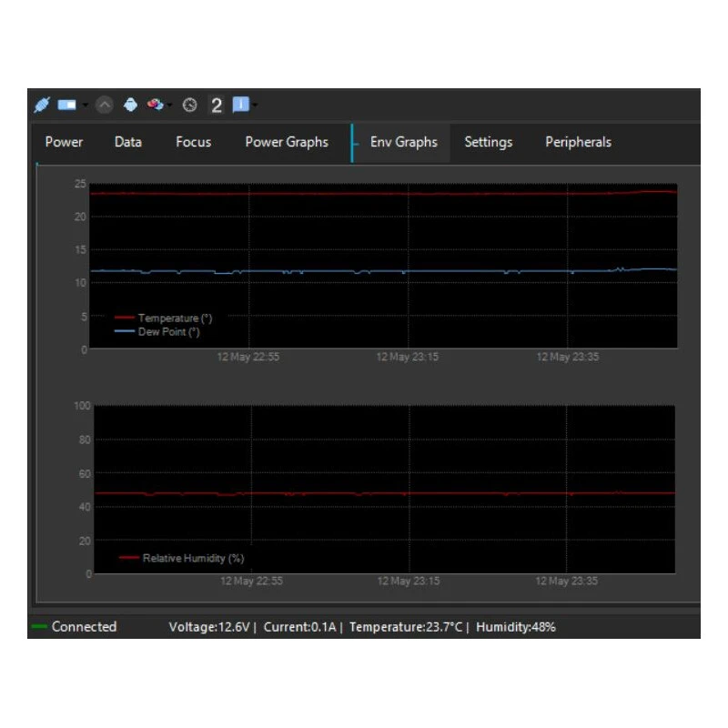The height and width of the screenshot is (728, 728).
Task: Click the blue plug connect icon
Action: (41, 105)
